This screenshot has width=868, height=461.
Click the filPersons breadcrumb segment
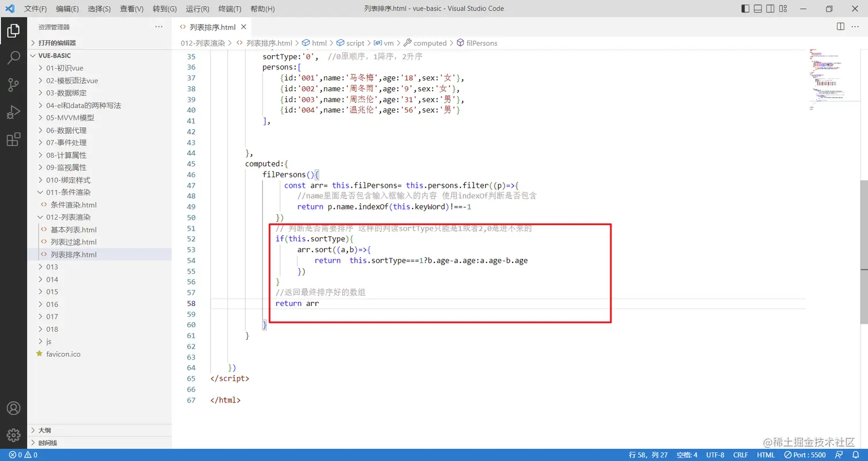pos(477,43)
